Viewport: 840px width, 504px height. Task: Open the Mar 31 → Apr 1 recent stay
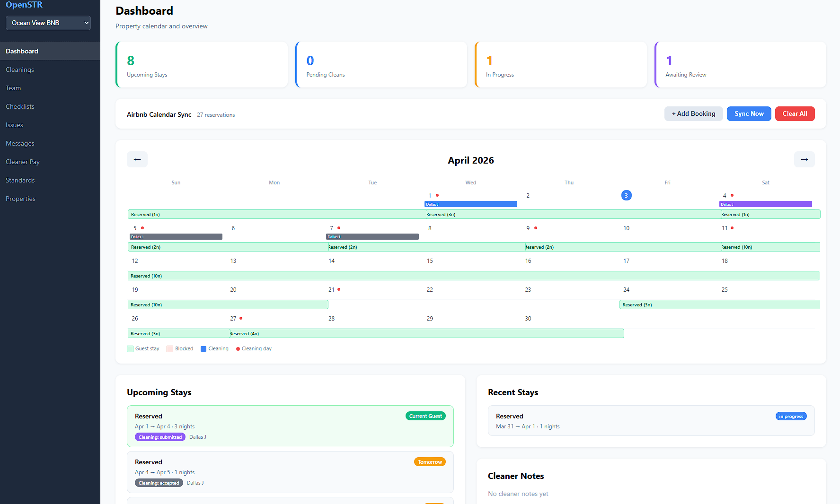(x=651, y=420)
